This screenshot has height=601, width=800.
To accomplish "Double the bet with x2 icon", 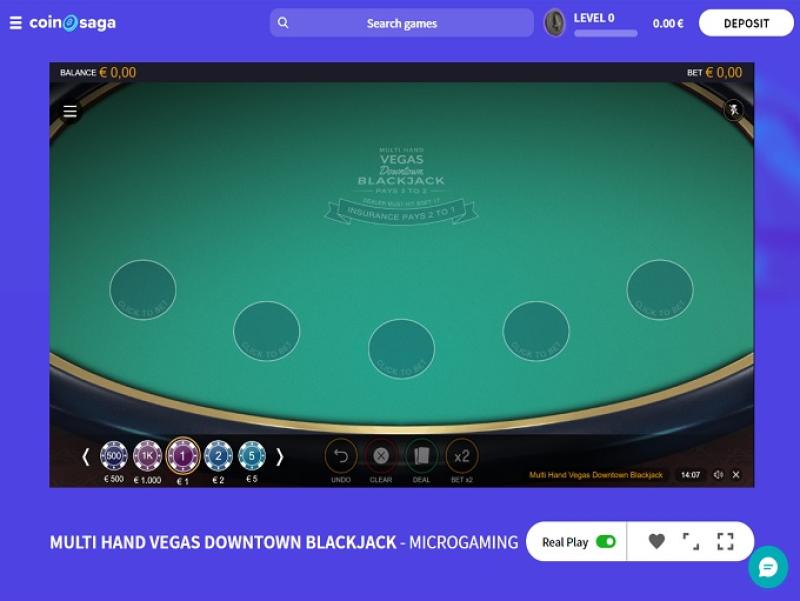I will pos(462,456).
